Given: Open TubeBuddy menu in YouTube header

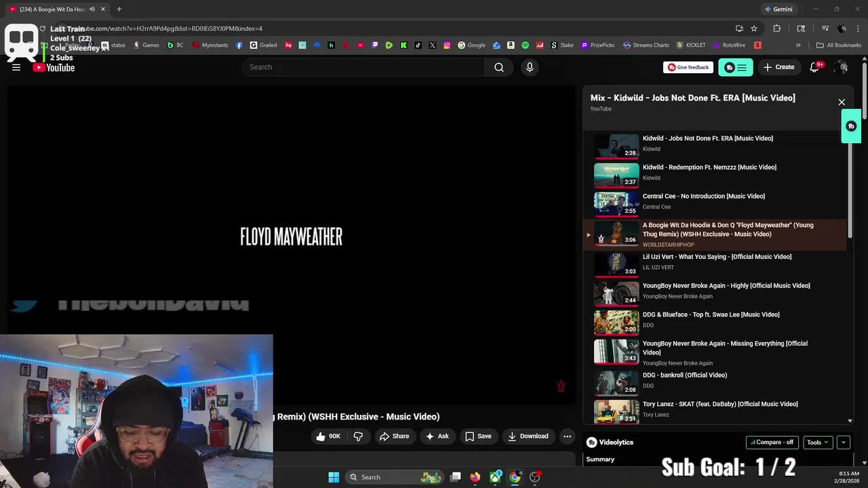Looking at the screenshot, I should [736, 67].
